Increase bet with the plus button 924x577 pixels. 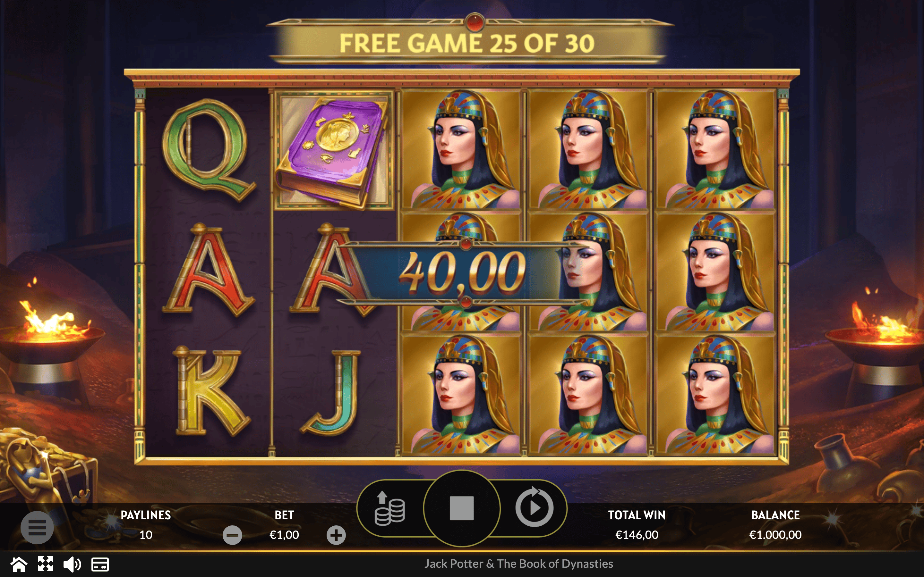[x=336, y=535]
